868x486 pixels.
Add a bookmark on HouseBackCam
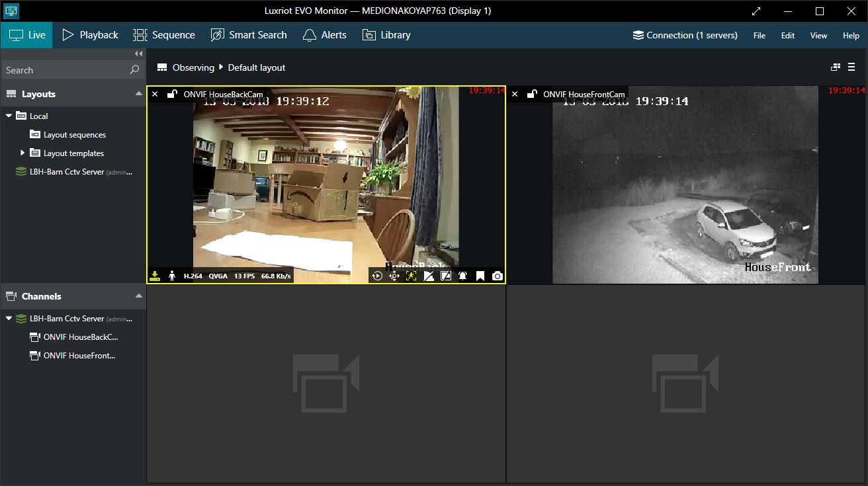(480, 276)
